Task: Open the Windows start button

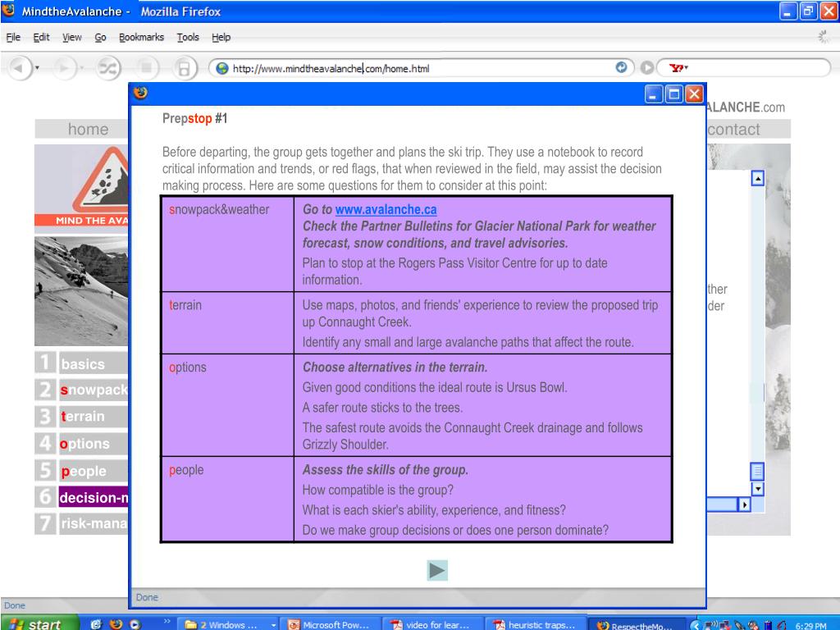Action: (41, 623)
